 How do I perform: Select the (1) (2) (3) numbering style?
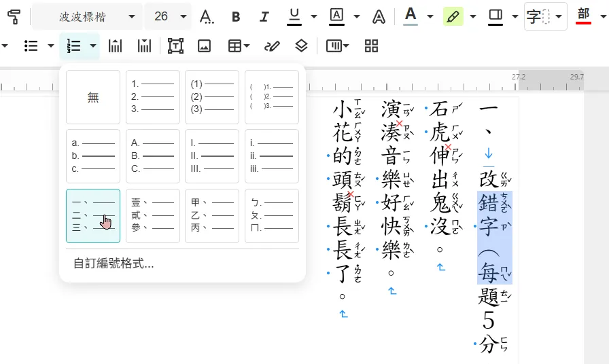point(212,97)
